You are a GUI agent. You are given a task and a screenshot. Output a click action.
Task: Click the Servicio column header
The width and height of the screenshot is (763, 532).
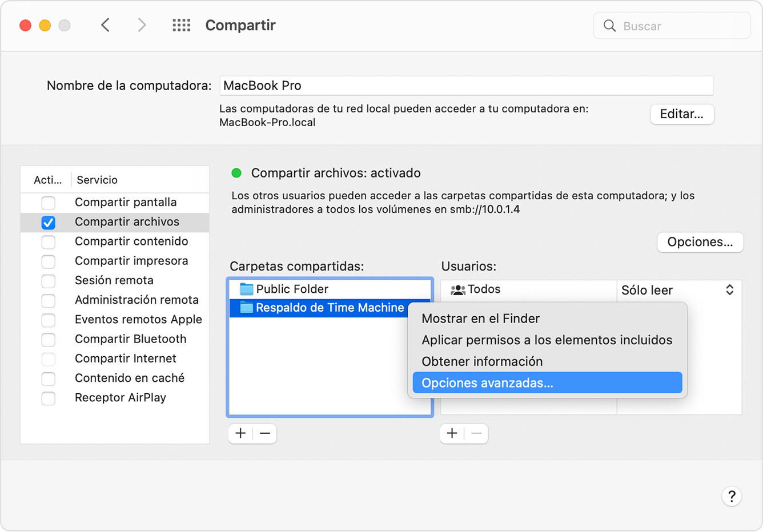point(140,180)
